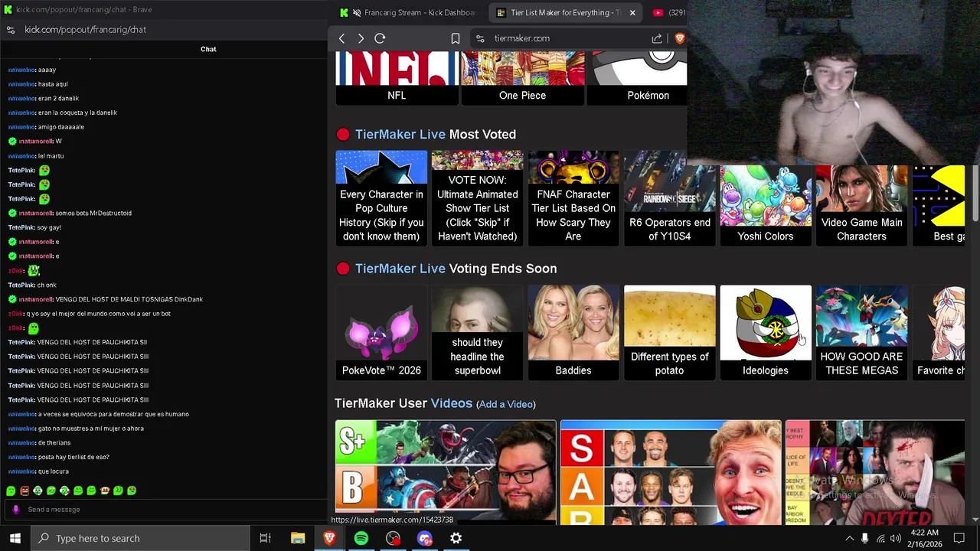Screen dimensions: 980x551
Task: Open Every Character in Pop Culture History
Action: [381, 198]
